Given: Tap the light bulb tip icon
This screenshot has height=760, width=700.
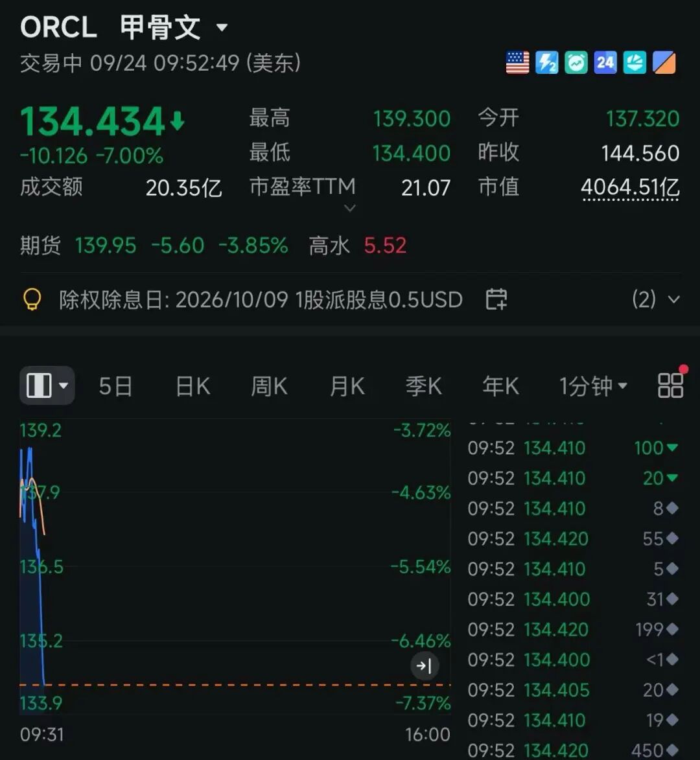Looking at the screenshot, I should [32, 299].
